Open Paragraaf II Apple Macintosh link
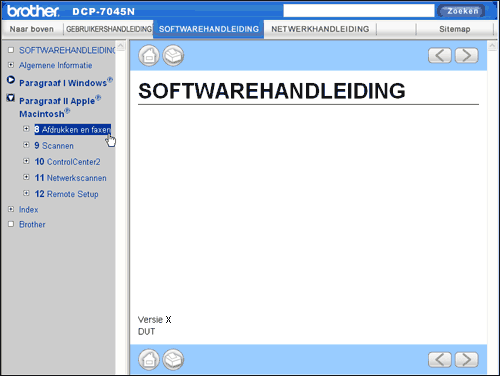500x376 pixels. point(60,107)
